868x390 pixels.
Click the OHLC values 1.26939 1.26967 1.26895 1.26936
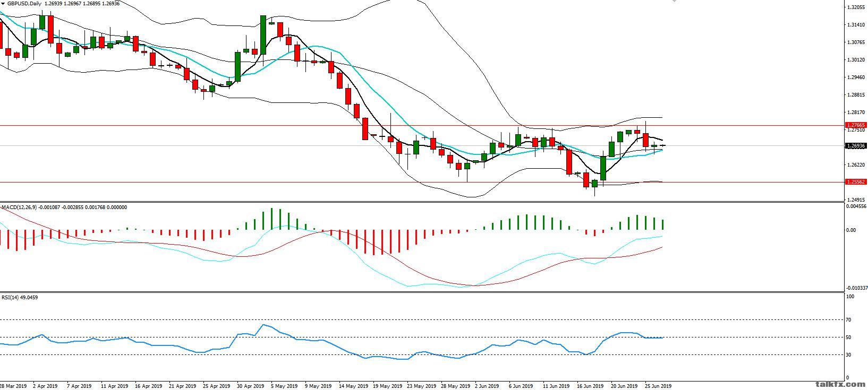(82, 3)
